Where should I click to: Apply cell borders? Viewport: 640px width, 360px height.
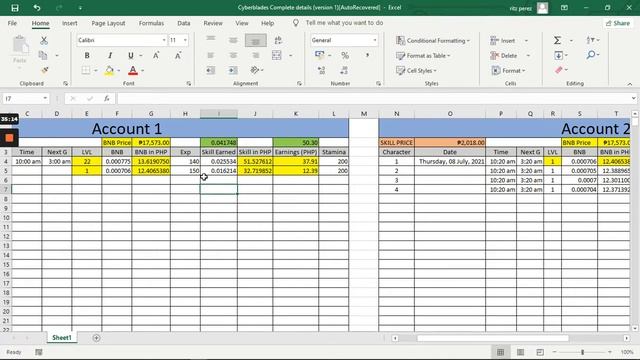point(86,70)
